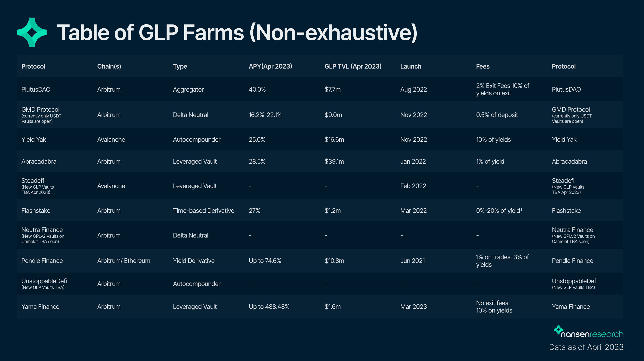Select the '40.0%' APY value
The image size is (644, 361).
[x=257, y=89]
